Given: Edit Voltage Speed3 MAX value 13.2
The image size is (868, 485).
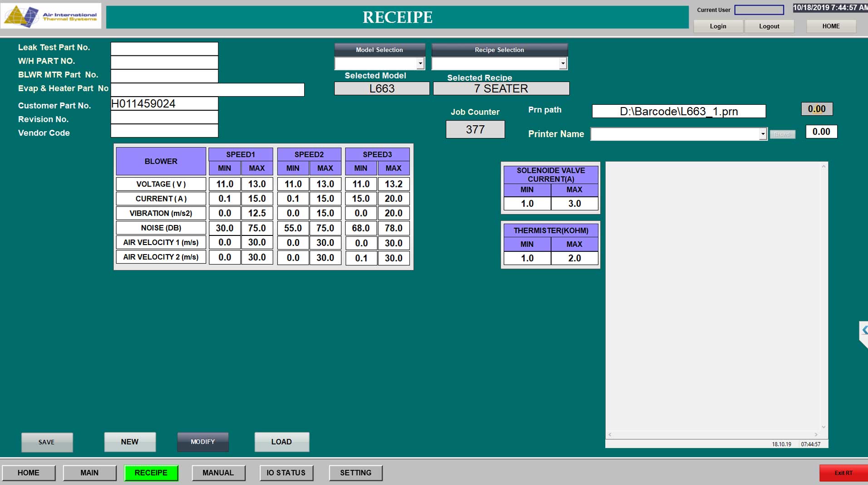Looking at the screenshot, I should [x=394, y=184].
